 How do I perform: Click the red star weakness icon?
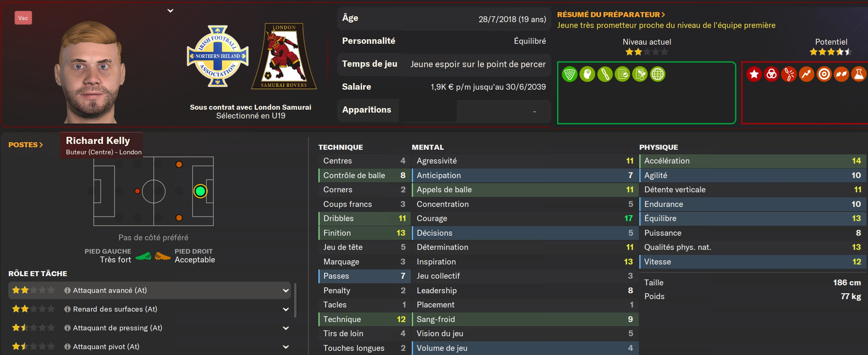click(754, 74)
